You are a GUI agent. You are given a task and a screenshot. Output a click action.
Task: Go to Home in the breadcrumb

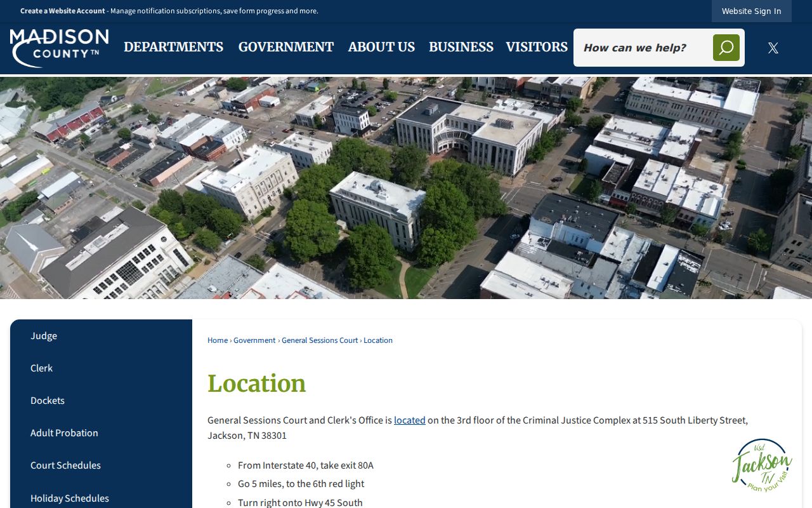tap(218, 340)
